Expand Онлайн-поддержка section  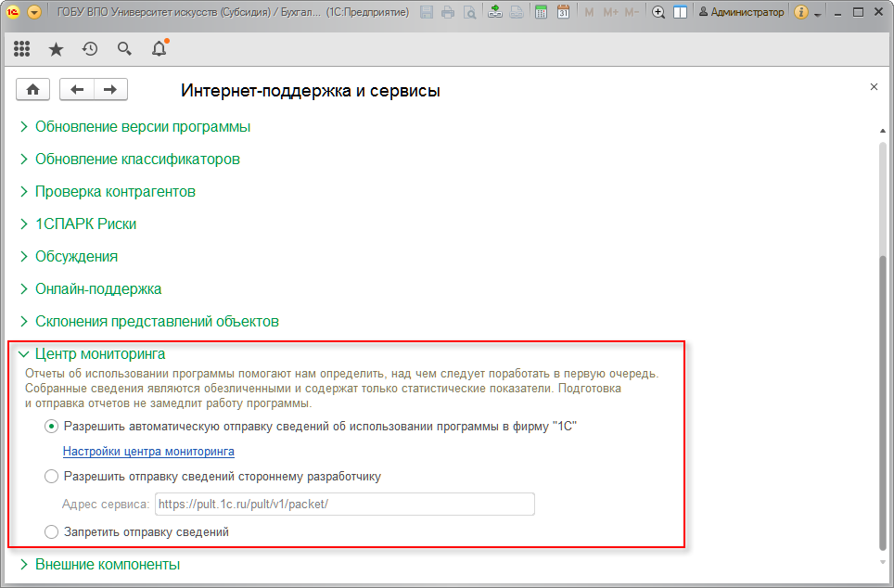pyautogui.click(x=98, y=289)
